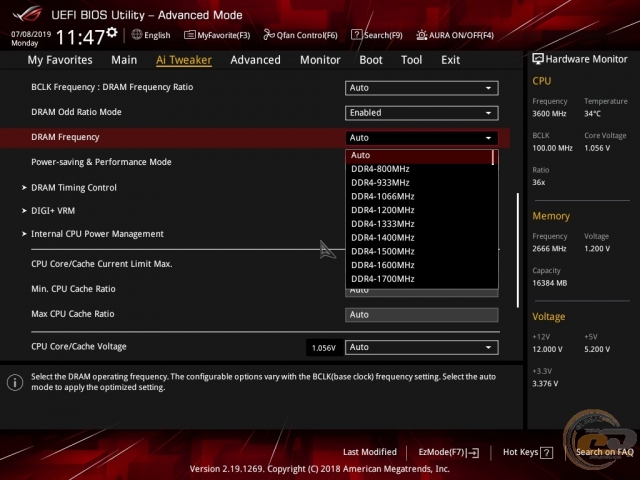
Task: Click the 16384 MB capacity value
Action: tap(550, 283)
